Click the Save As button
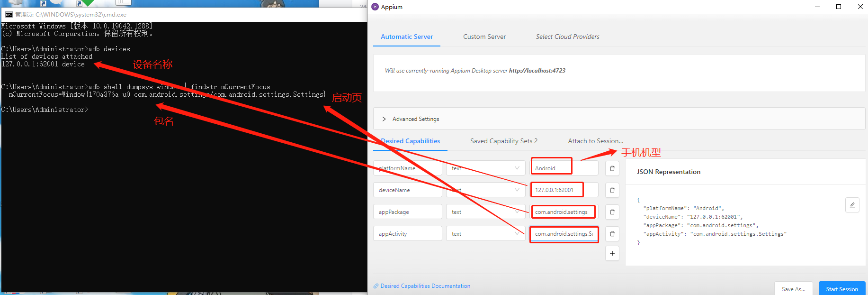Viewport: 868px width, 295px height. coord(794,288)
